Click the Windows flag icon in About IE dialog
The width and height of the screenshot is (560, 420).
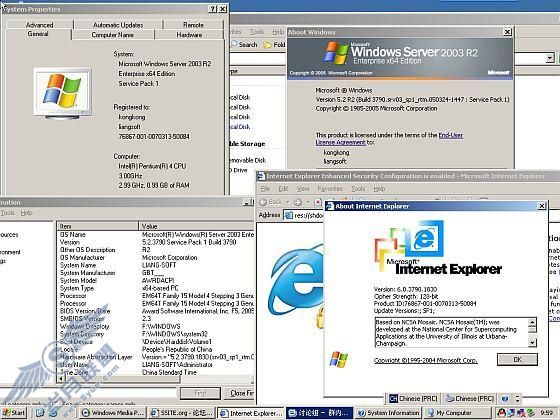339,359
